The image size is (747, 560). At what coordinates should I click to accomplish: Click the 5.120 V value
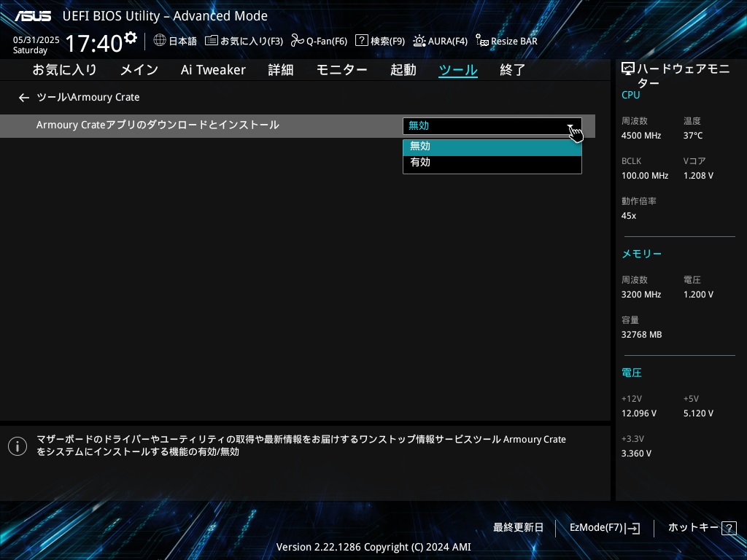click(698, 413)
